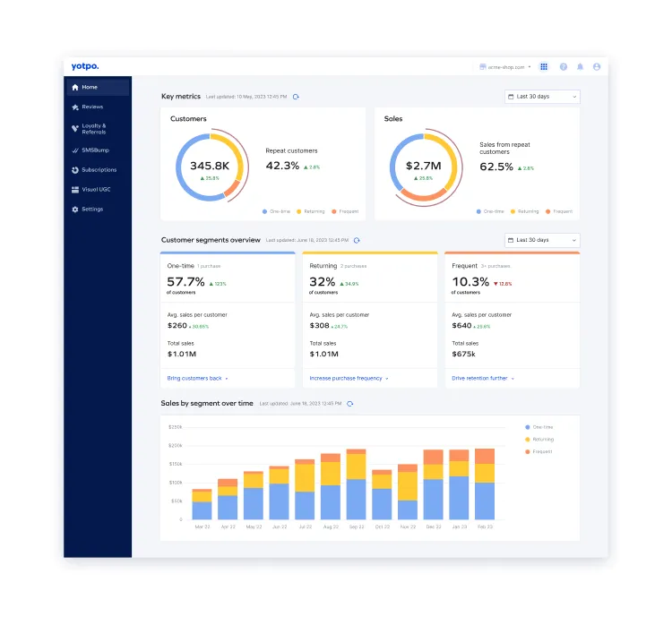Click the Yotpo logo
This screenshot has height=625, width=672.
coord(85,66)
